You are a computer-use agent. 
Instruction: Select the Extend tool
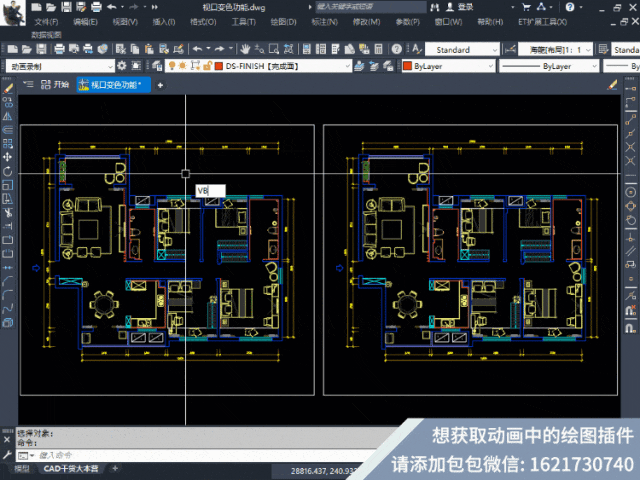(8, 226)
